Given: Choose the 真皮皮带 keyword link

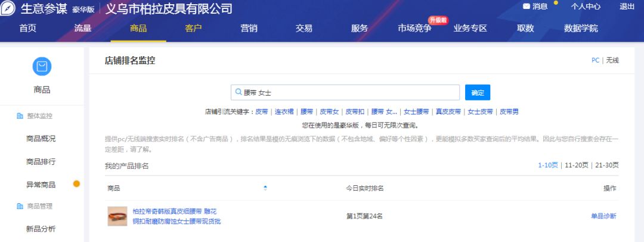Looking at the screenshot, I should [448, 112].
